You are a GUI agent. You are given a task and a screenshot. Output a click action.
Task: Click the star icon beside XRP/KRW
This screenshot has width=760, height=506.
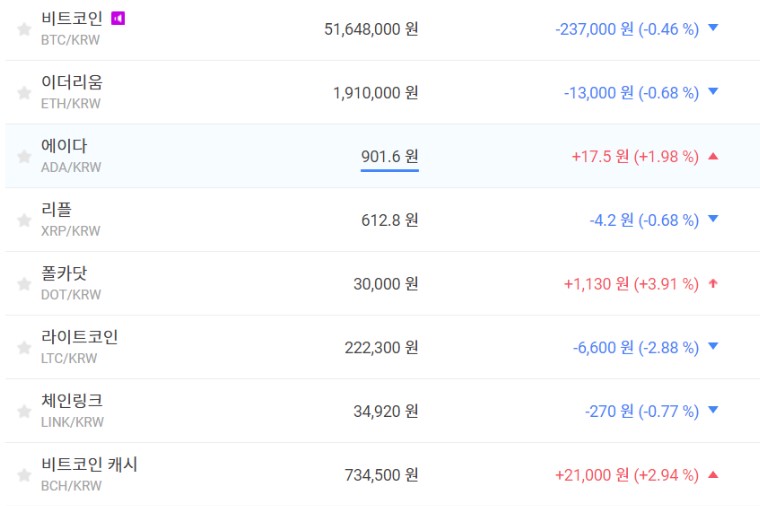(x=24, y=220)
